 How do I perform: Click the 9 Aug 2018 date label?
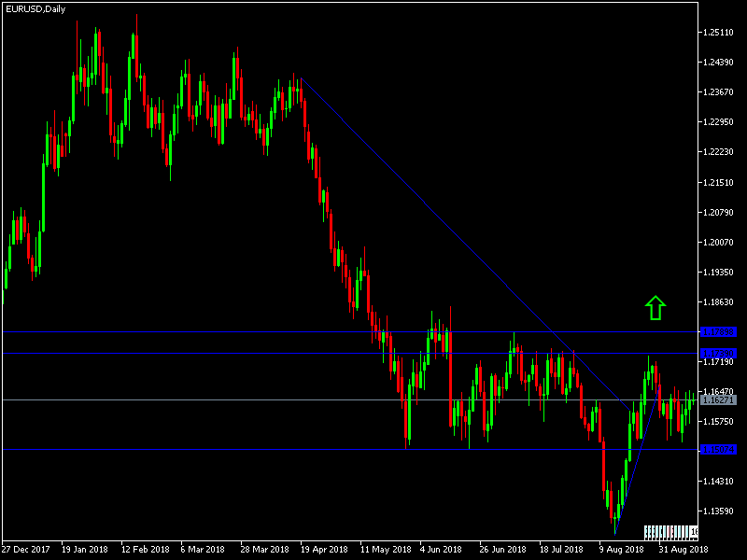coord(622,550)
